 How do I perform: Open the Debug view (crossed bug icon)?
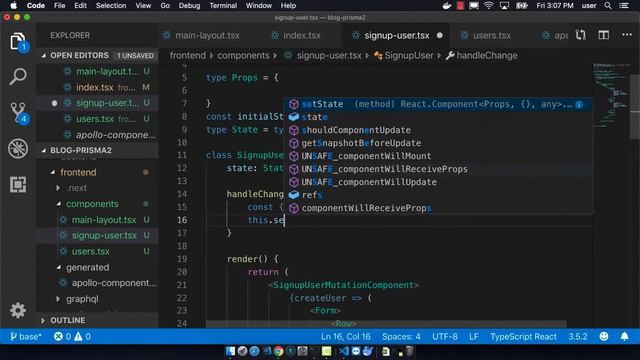click(18, 149)
